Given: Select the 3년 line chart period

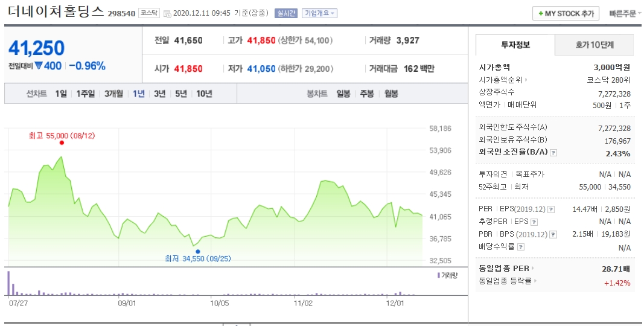Looking at the screenshot, I should coord(160,94).
